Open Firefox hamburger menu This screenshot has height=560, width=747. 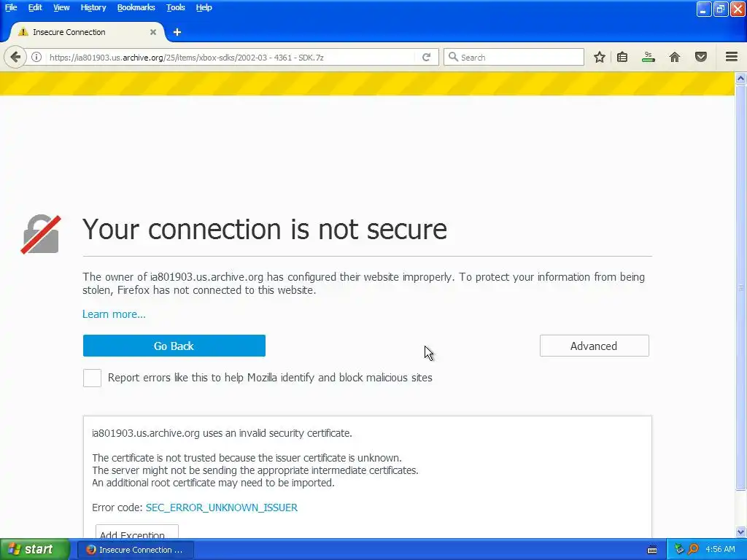(732, 57)
